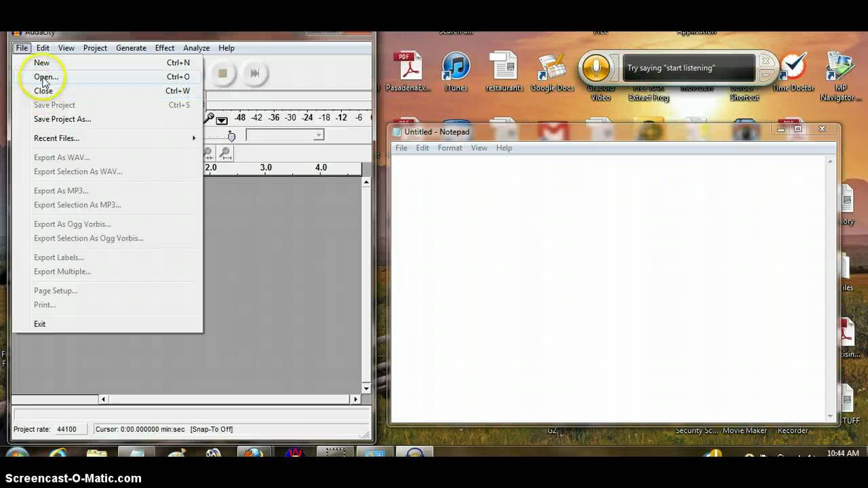Click the taskbar clock showing 10:44 AM
Image resolution: width=868 pixels, height=488 pixels.
point(843,453)
